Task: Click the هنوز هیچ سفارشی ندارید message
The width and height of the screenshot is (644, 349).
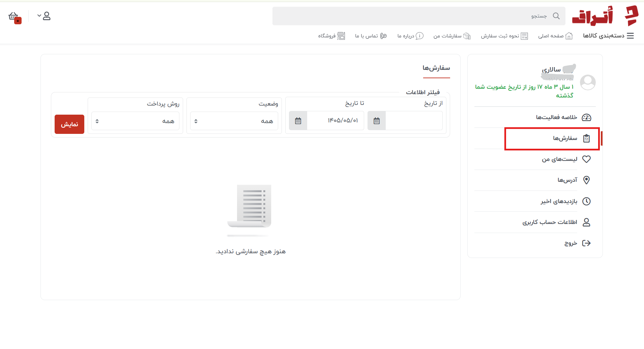Action: coord(251,252)
